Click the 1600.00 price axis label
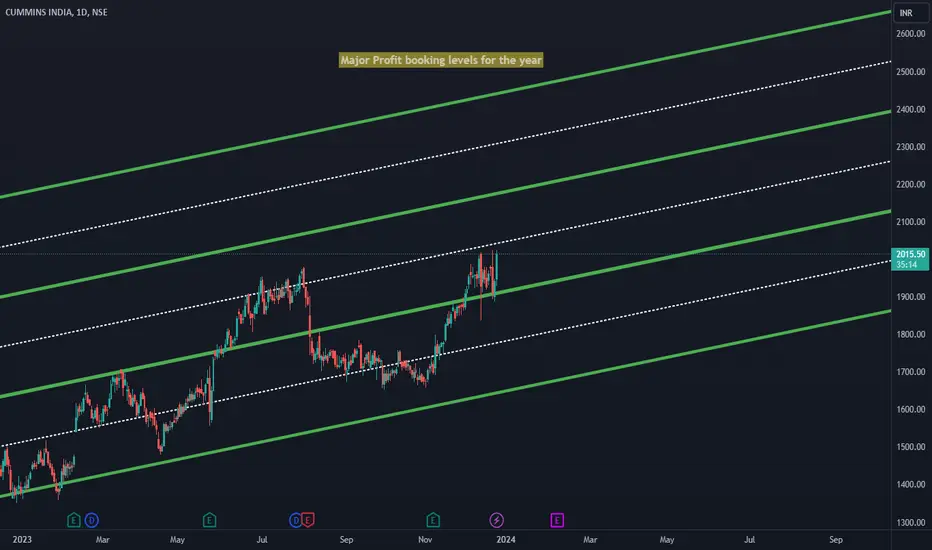The image size is (932, 550). (x=911, y=409)
